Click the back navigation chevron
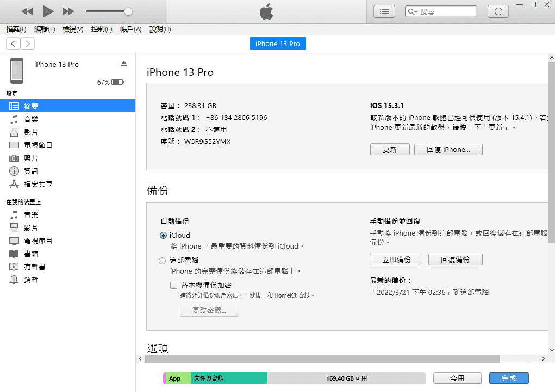The image size is (555, 392). 13,44
